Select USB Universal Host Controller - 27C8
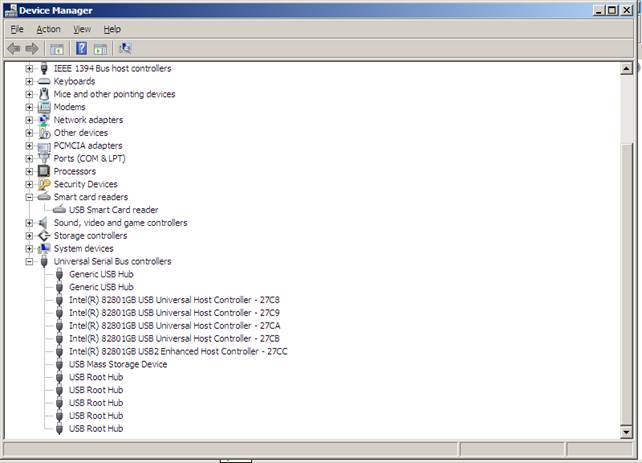Screen dimensions: 642x463 [174, 300]
